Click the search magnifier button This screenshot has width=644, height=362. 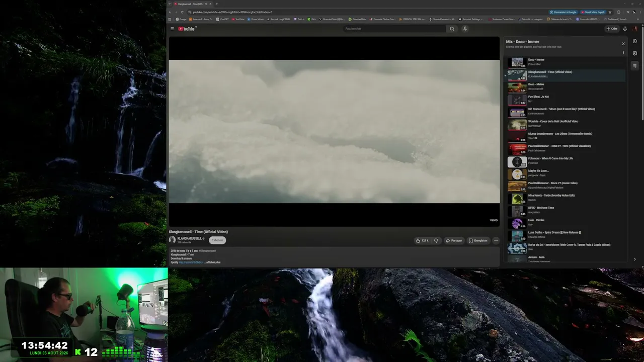pyautogui.click(x=452, y=29)
